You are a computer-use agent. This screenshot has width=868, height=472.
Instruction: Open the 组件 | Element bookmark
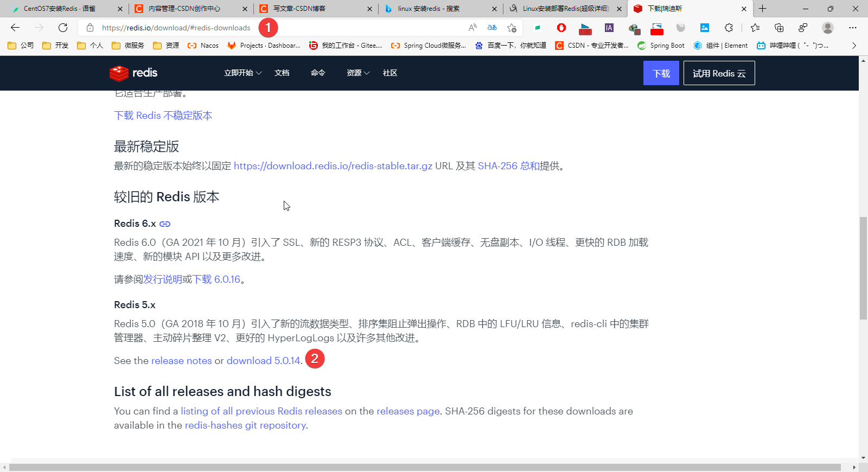(720, 46)
